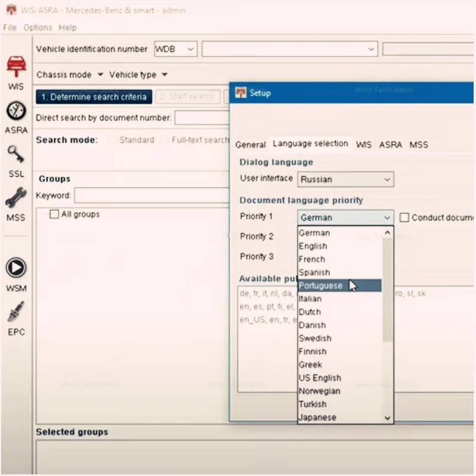Click the Determine search criteria button
476x476 pixels.
pos(94,97)
